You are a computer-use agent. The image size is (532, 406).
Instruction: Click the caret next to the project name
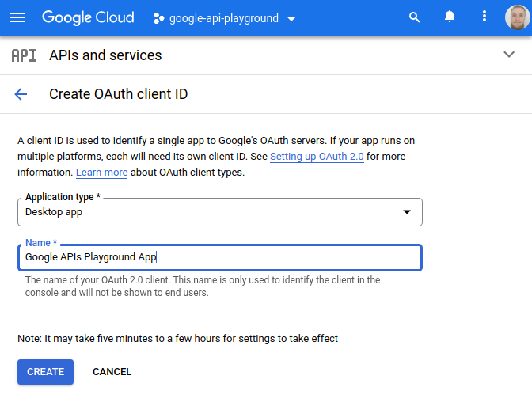click(291, 18)
